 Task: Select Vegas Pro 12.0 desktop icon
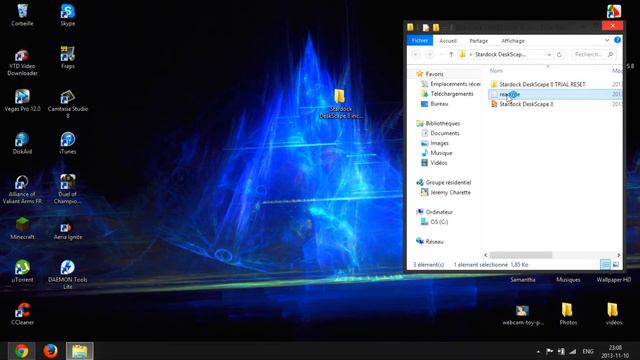22,100
